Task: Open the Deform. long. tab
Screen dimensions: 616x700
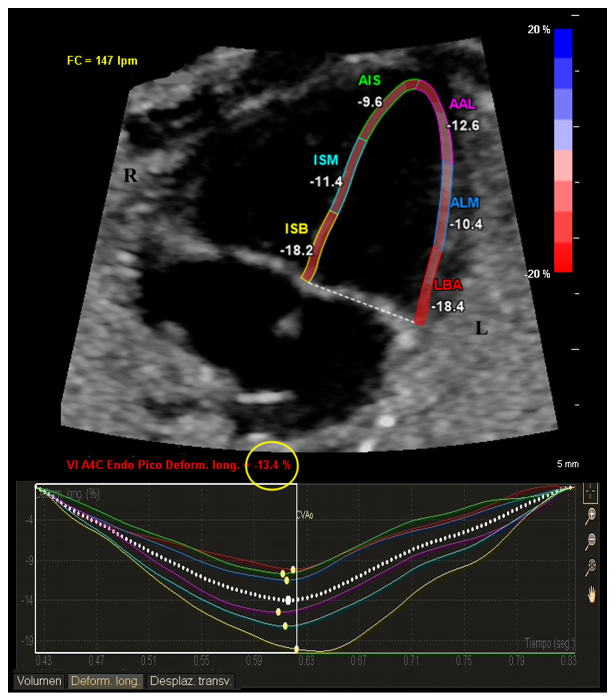Action: [x=106, y=680]
